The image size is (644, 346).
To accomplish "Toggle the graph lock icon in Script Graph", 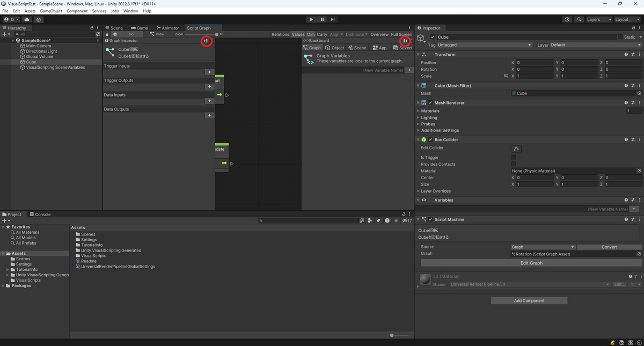I will [107, 34].
